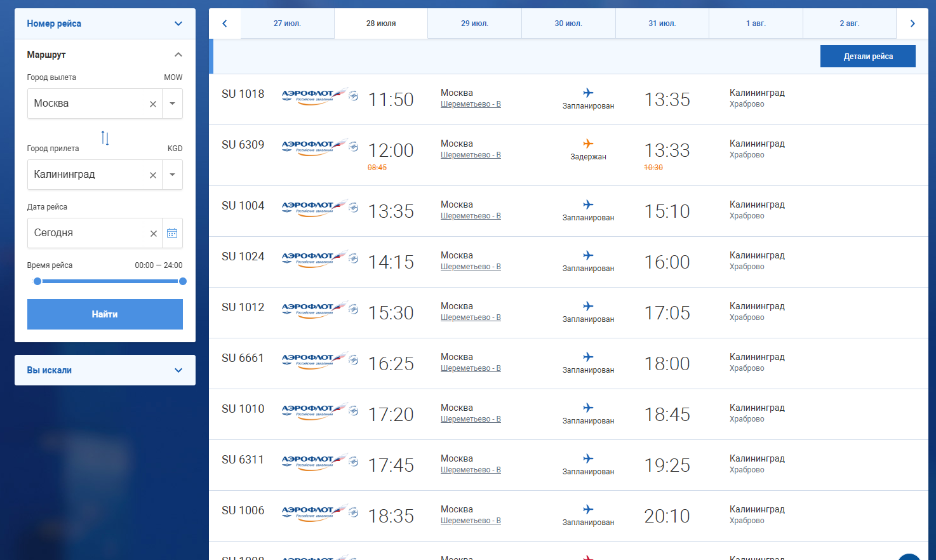Expand the Вы искали panel
The height and width of the screenshot is (560, 936).
pyautogui.click(x=105, y=370)
